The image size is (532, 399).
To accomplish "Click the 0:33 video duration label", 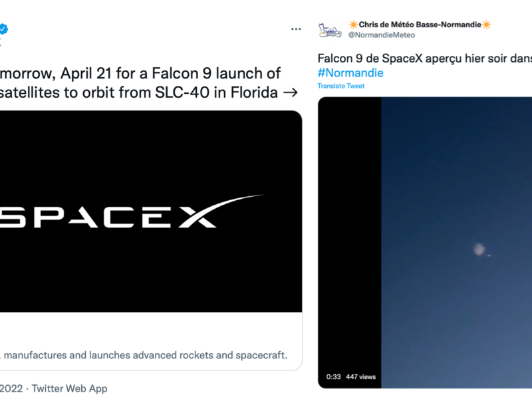I will click(x=333, y=377).
